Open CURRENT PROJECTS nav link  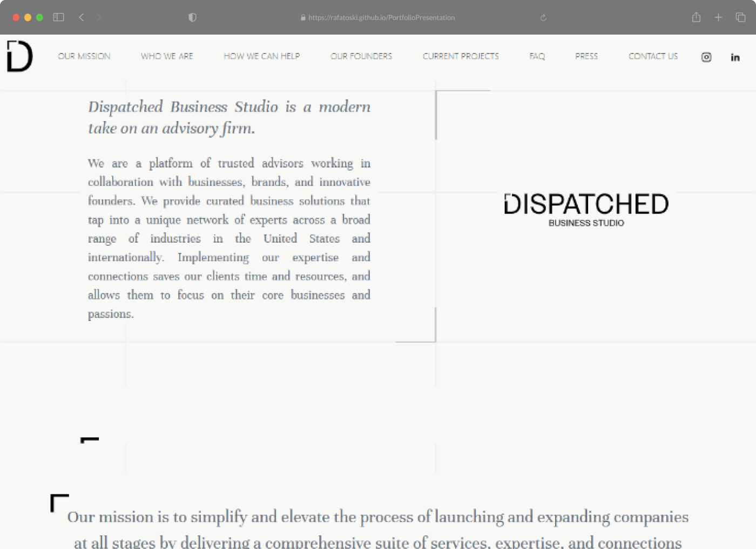461,56
